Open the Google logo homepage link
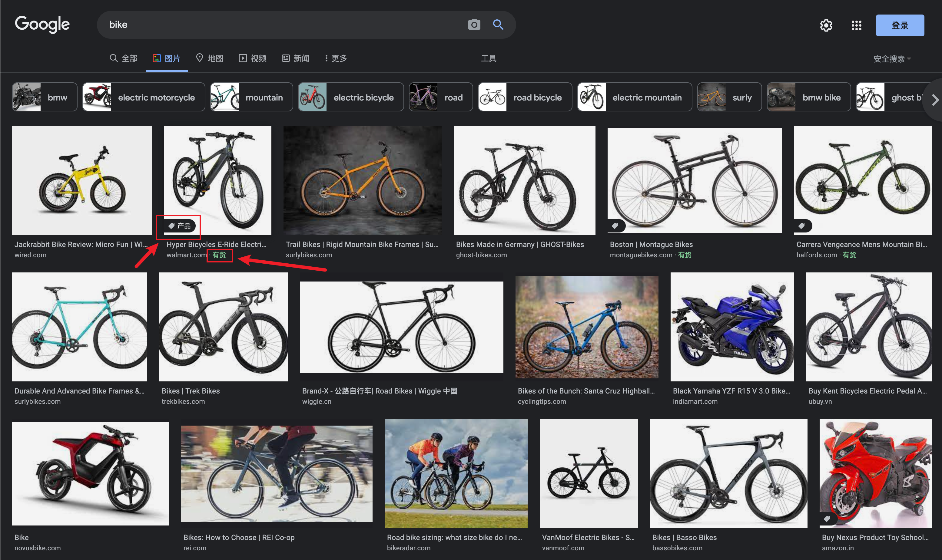This screenshot has height=560, width=942. click(x=42, y=25)
